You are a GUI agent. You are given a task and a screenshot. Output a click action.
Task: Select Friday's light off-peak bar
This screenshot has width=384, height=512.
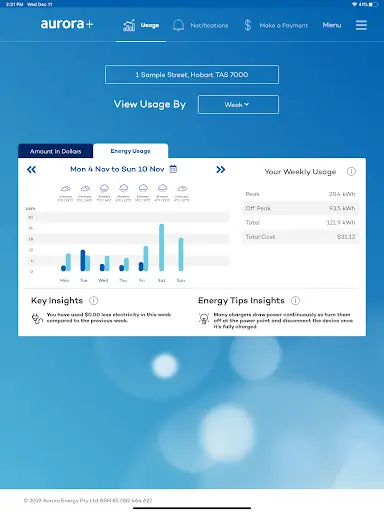(x=146, y=259)
